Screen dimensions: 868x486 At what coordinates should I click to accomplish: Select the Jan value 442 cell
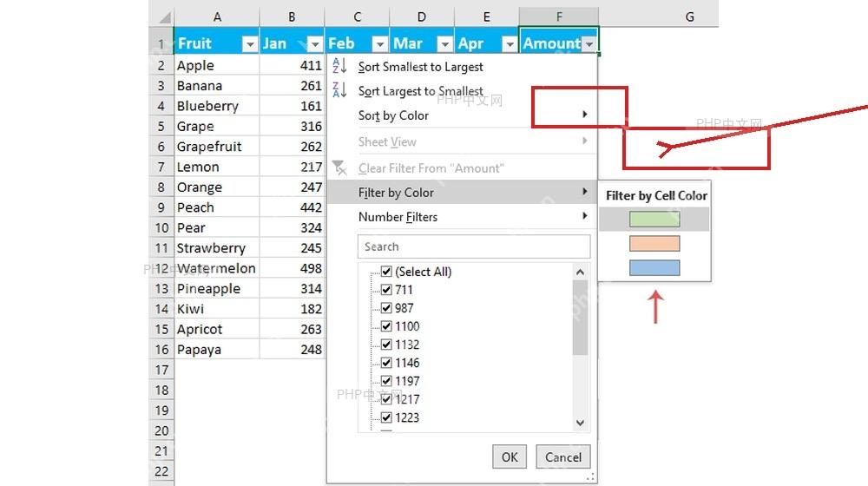[x=292, y=207]
